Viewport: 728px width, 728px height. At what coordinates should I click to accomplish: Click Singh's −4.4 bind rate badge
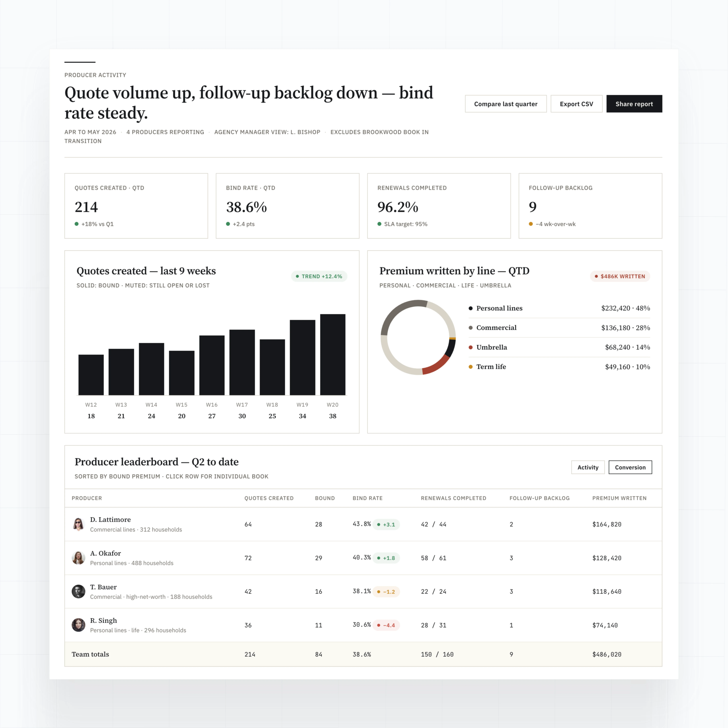[x=386, y=625]
